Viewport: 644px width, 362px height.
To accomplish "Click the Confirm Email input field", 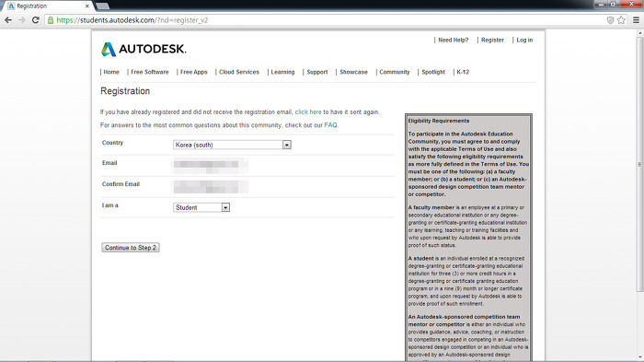I will coord(211,186).
